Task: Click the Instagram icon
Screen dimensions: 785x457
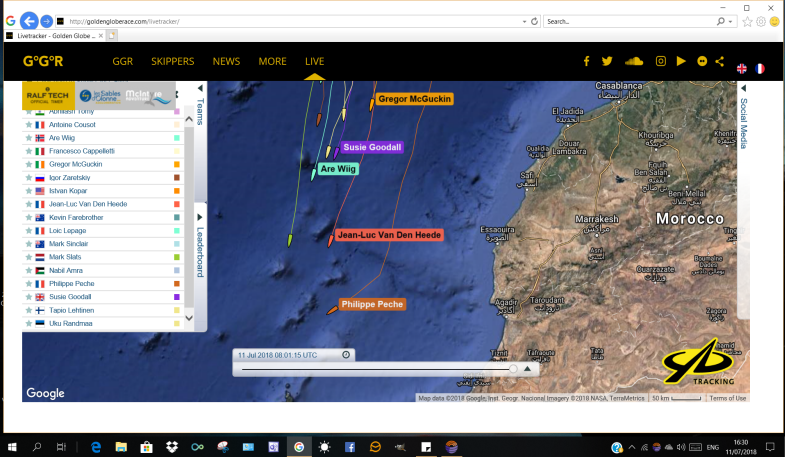Action: 661,62
